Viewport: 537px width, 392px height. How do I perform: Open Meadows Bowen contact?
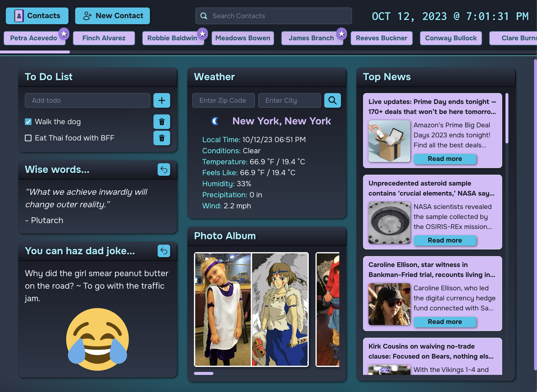[x=243, y=38]
